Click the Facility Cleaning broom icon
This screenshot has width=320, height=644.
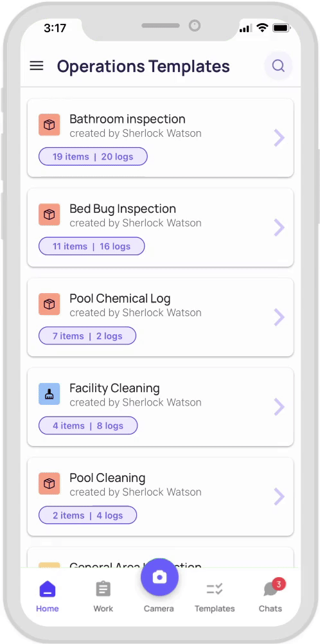pos(49,394)
